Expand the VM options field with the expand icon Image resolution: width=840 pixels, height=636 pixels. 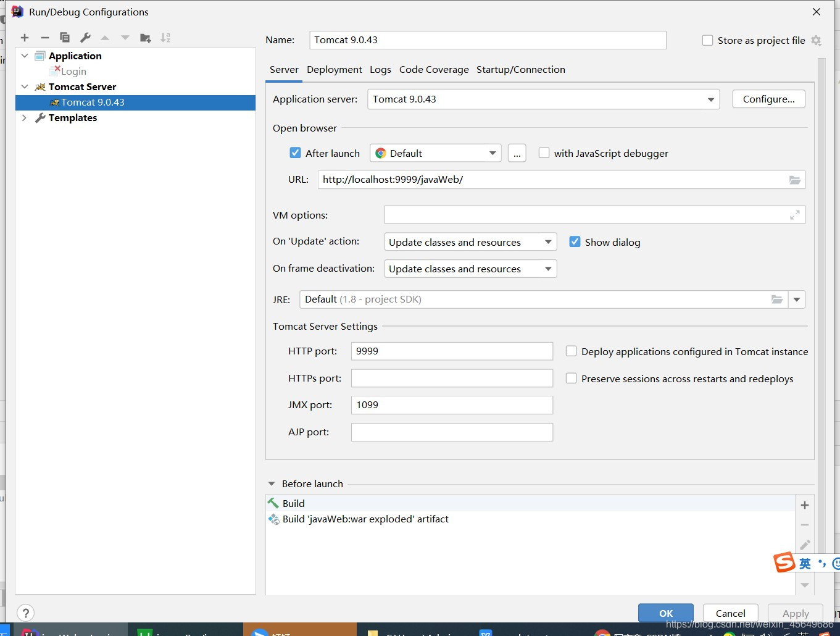pyautogui.click(x=795, y=215)
